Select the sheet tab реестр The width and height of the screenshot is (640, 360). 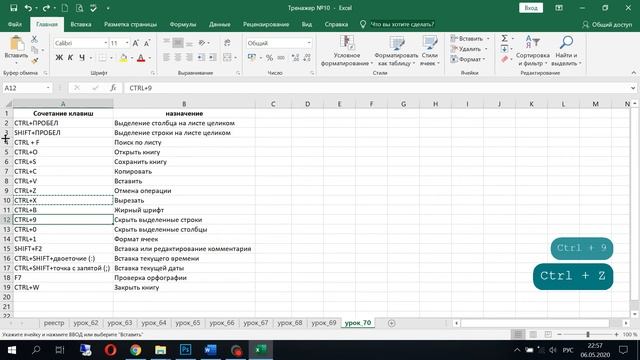point(54,322)
